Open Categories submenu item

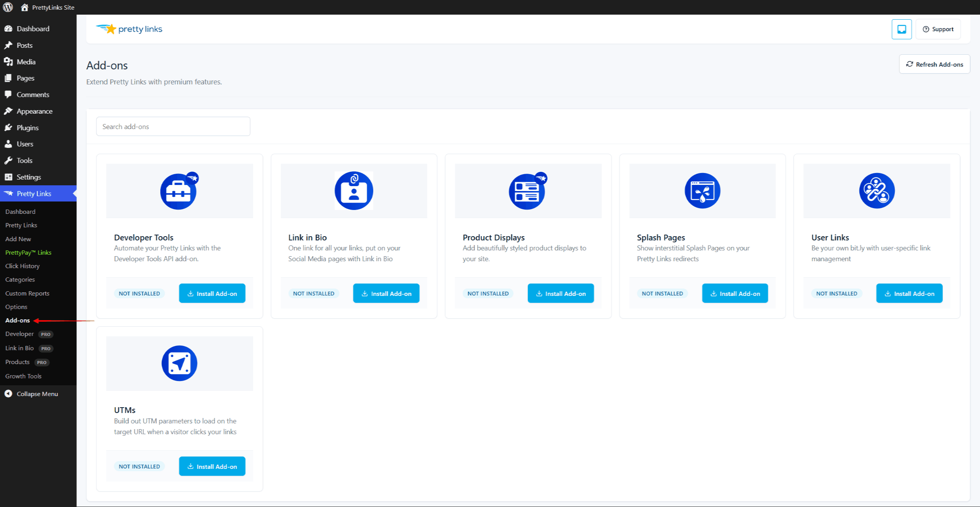click(x=20, y=279)
